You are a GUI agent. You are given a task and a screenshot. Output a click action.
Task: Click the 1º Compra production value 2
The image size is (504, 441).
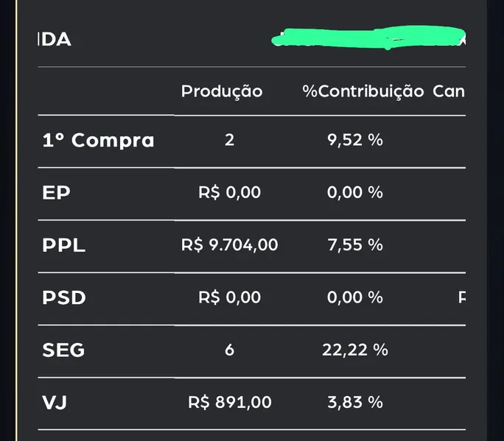230,140
